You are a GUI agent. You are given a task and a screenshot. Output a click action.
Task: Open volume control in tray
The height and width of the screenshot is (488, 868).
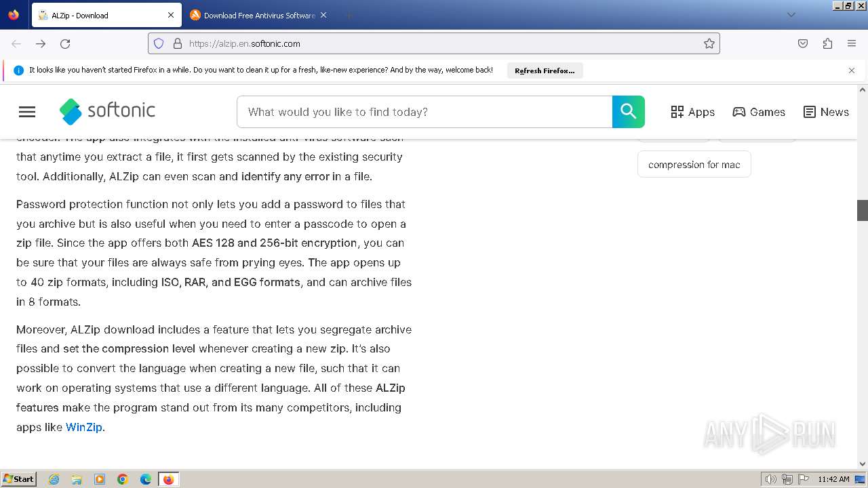click(770, 479)
